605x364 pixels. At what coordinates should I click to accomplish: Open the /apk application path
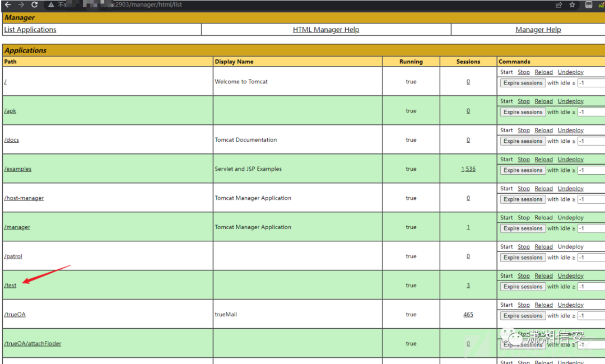pyautogui.click(x=11, y=111)
